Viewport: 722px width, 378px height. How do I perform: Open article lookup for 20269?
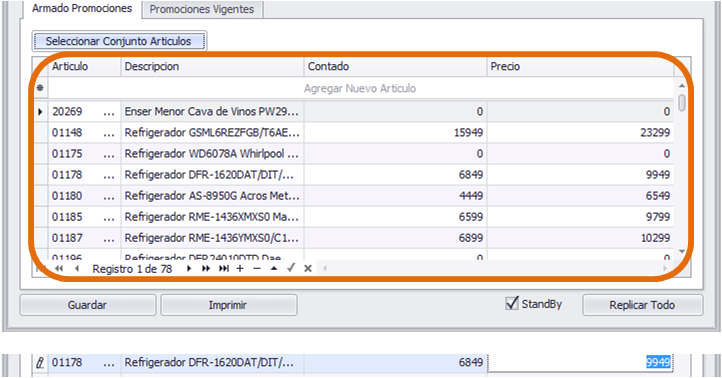[x=109, y=112]
